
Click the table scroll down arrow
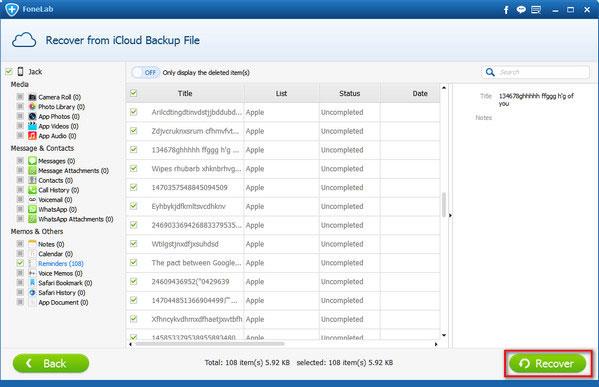(x=444, y=335)
